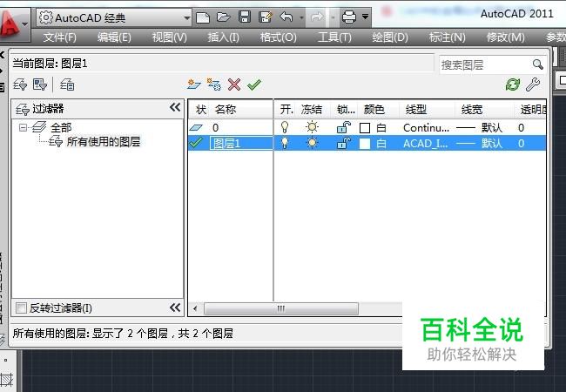Open the quick access toolbar customize dropdown

pyautogui.click(x=366, y=17)
